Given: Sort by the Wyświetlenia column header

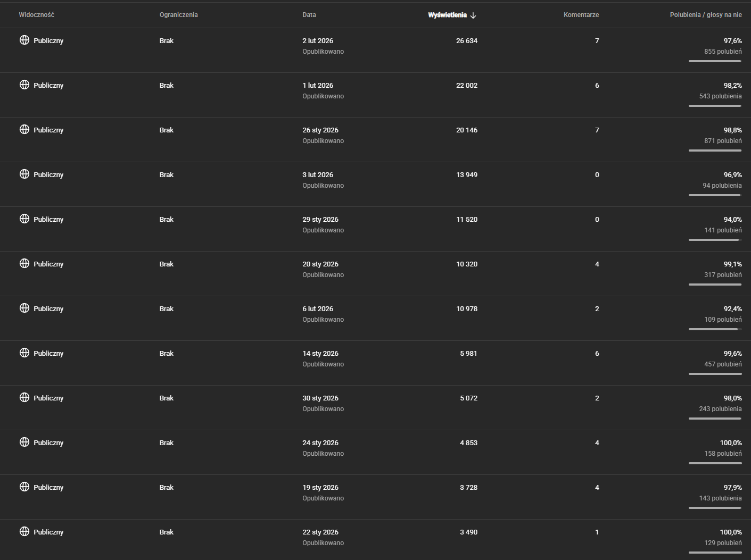Looking at the screenshot, I should point(447,15).
